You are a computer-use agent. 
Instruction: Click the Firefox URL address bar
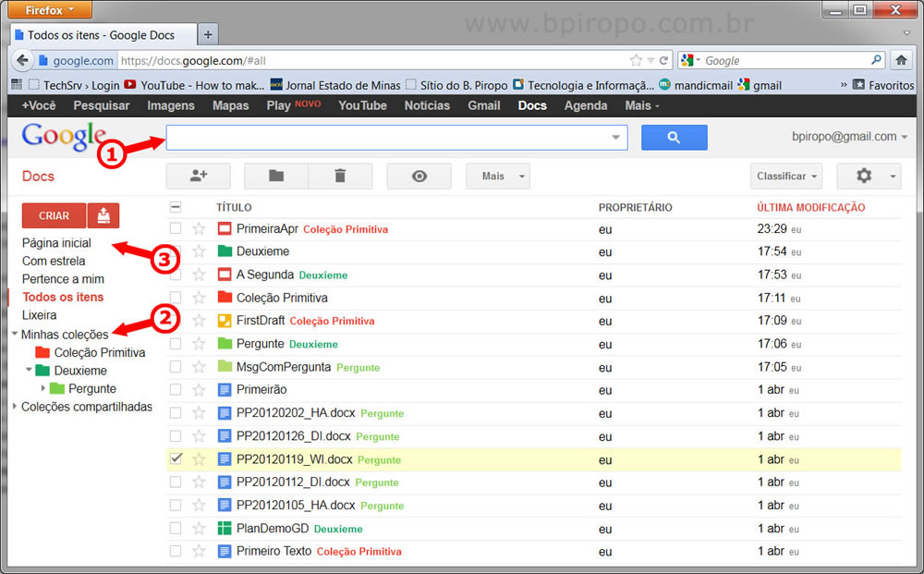click(x=373, y=60)
